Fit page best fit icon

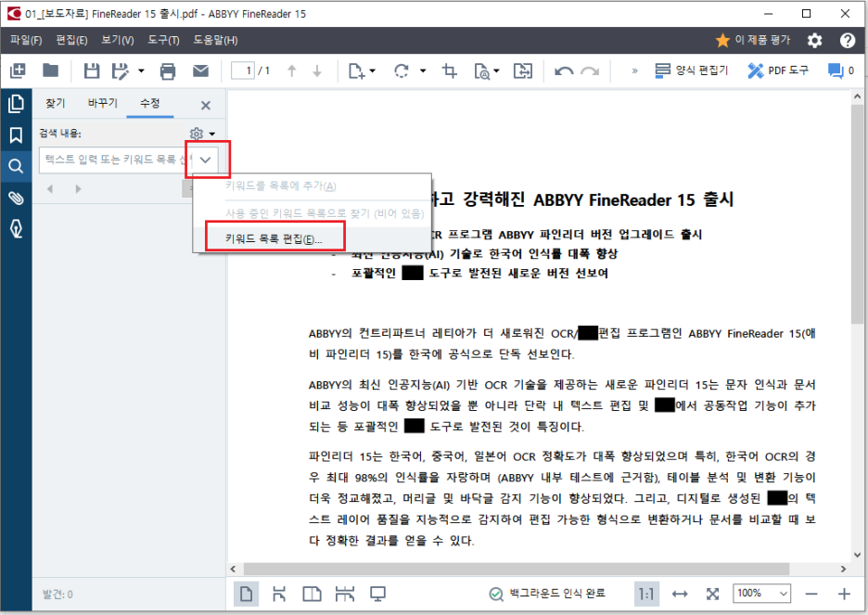tap(712, 595)
